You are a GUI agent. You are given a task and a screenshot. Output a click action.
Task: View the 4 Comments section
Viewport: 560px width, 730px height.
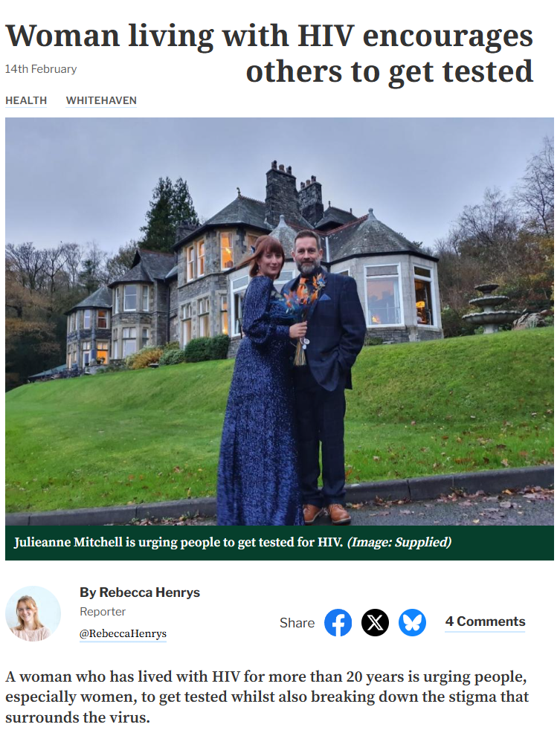click(x=485, y=621)
